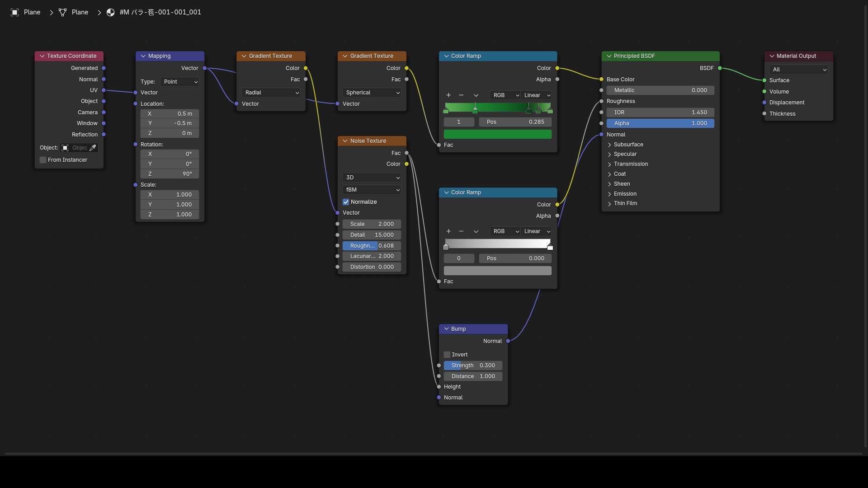
Task: Click the white end stop of bottom Color Ramp
Action: [x=550, y=247]
